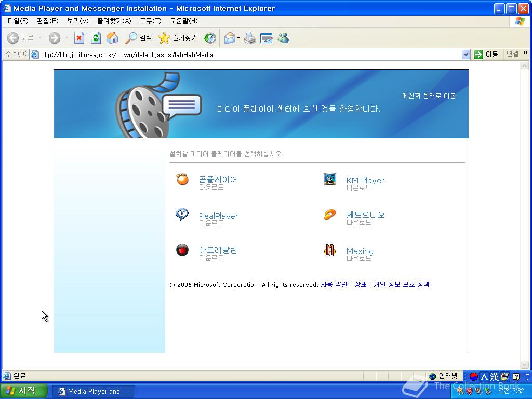Click the language bar help question icon
Viewport: 532px width, 399px height.
point(516,376)
